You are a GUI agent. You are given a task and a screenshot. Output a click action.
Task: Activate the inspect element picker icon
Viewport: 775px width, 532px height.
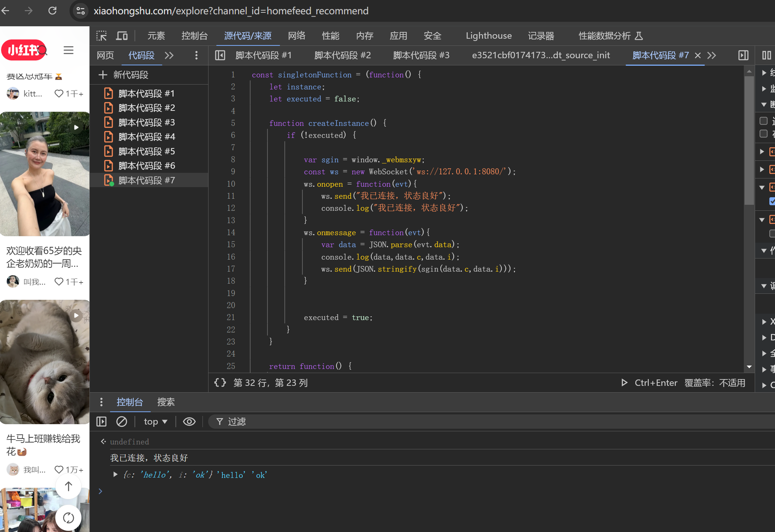[x=101, y=36]
